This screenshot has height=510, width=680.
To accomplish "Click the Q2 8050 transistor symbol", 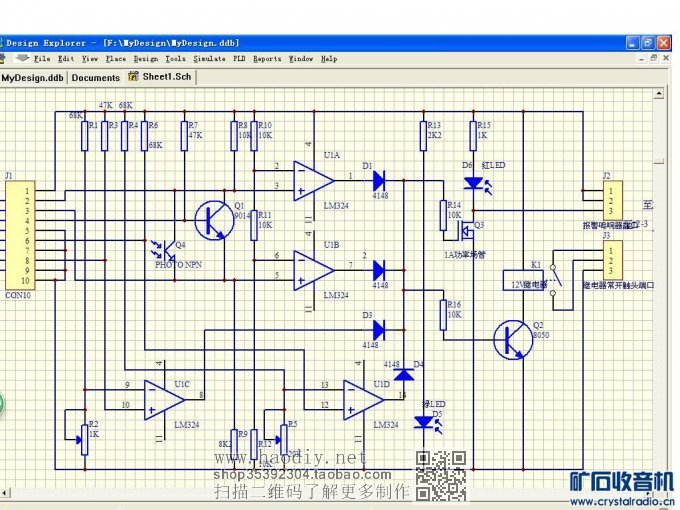I will tap(513, 340).
